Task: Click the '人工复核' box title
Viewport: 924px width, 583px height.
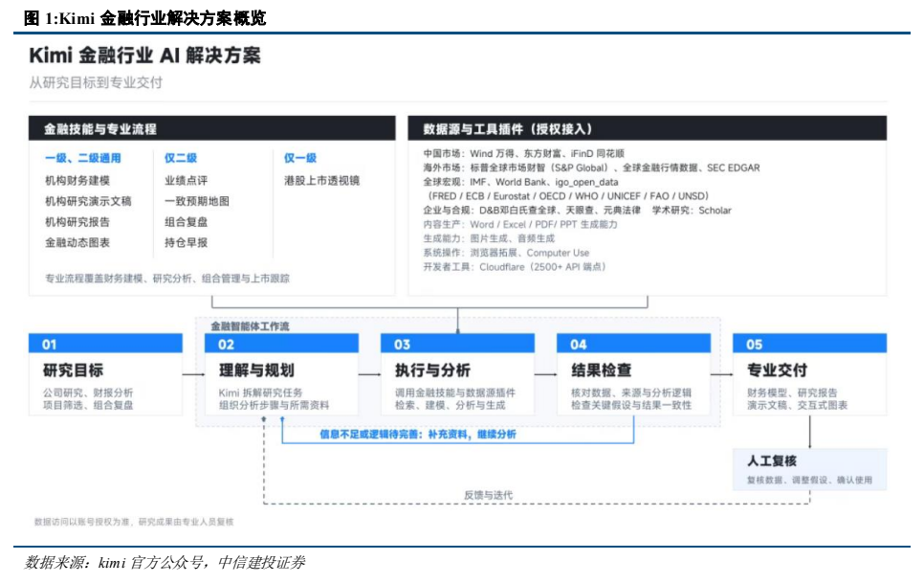Action: pos(771,461)
